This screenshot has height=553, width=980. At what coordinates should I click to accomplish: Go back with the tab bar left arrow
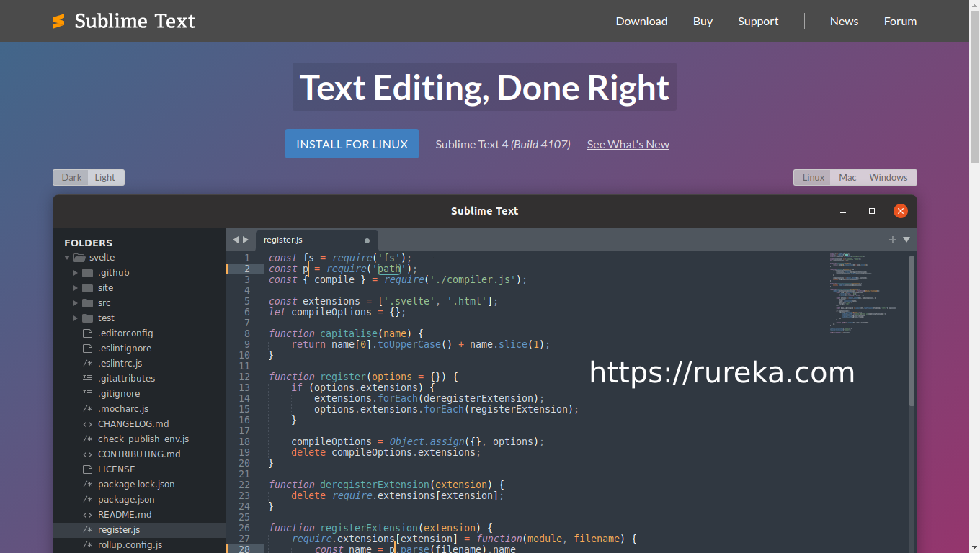235,240
